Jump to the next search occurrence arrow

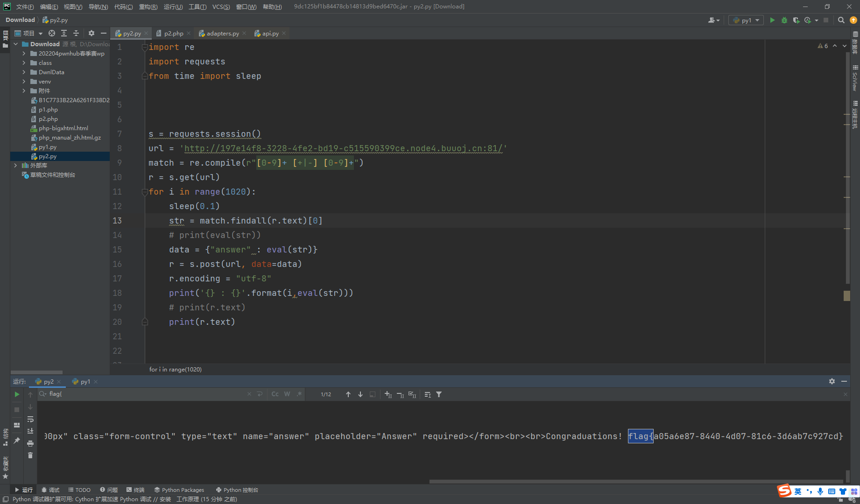(x=360, y=394)
